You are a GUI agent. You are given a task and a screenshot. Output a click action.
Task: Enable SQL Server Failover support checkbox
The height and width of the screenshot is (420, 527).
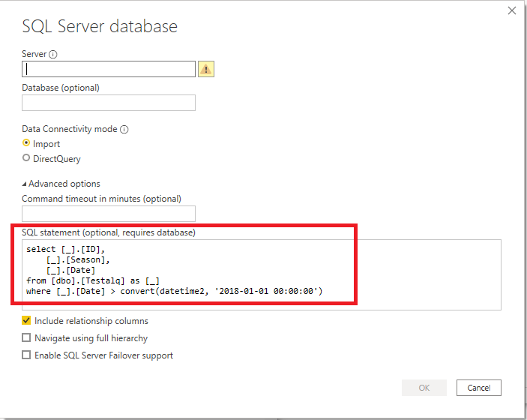point(26,355)
